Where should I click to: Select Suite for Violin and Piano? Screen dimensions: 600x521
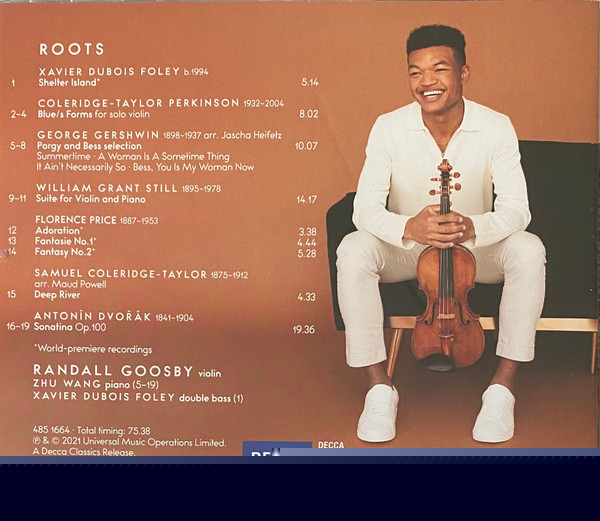(x=93, y=199)
